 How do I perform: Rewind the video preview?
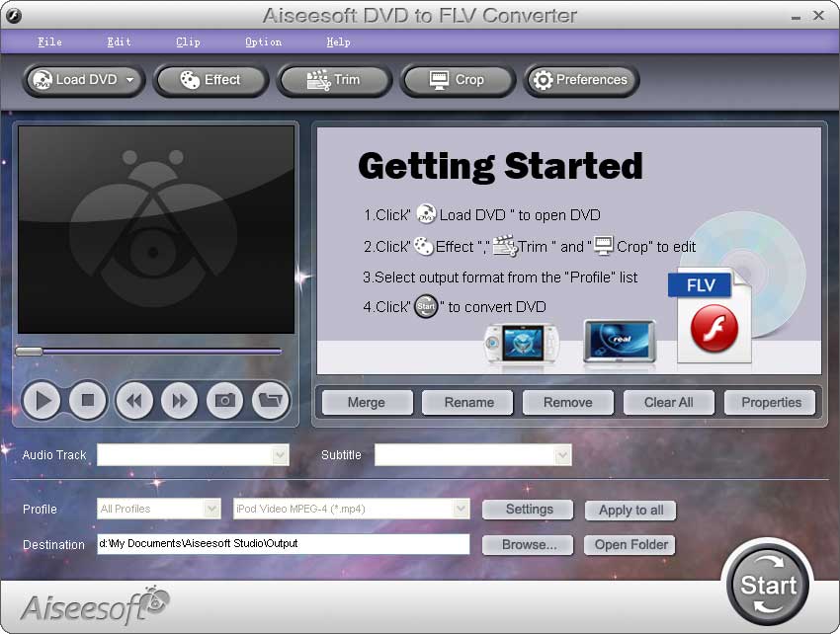pyautogui.click(x=133, y=401)
